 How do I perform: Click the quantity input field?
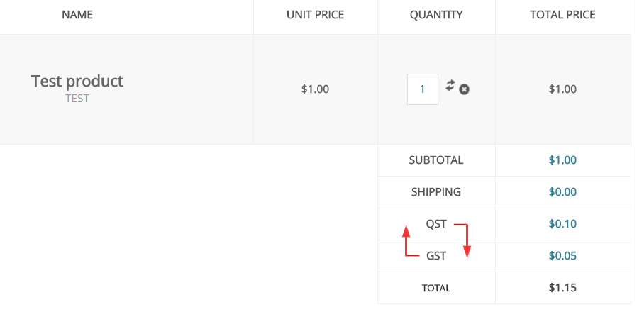(422, 89)
